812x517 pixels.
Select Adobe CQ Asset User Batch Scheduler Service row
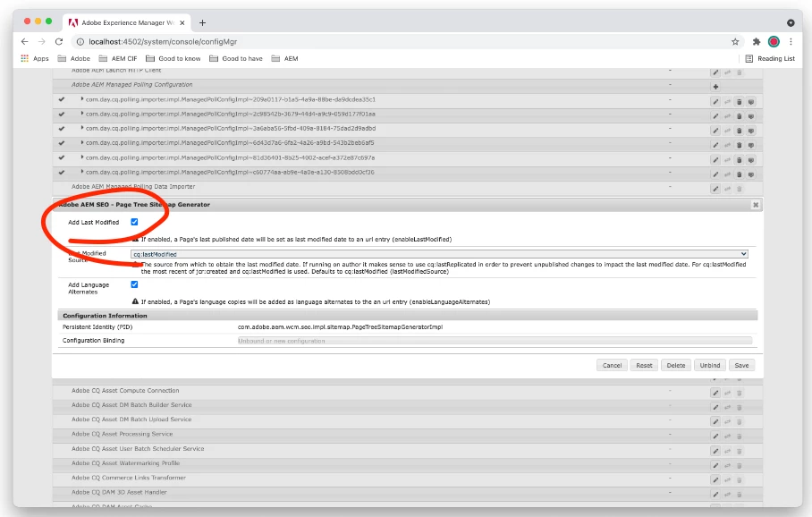point(408,449)
